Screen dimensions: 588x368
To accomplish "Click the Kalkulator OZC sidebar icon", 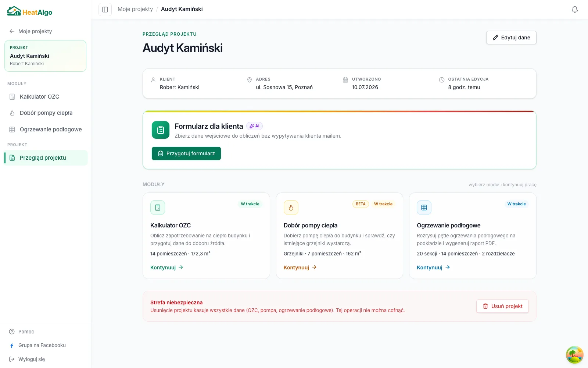I will [12, 97].
